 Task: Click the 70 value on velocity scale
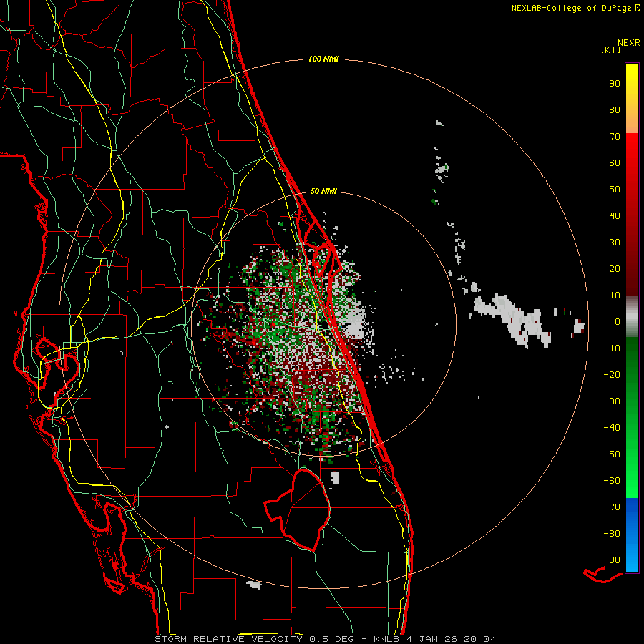(x=615, y=137)
